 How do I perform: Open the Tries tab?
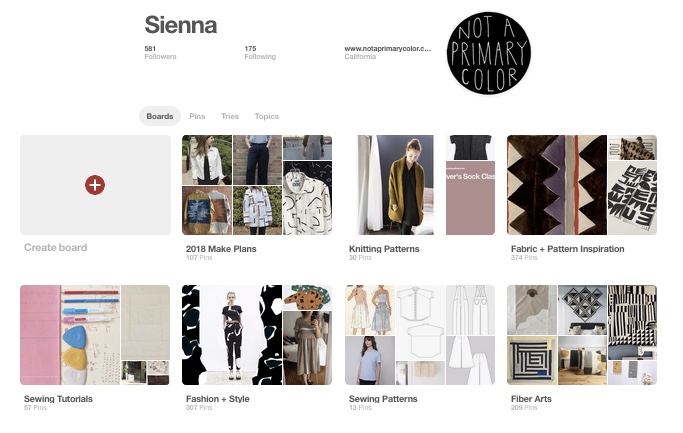(230, 116)
